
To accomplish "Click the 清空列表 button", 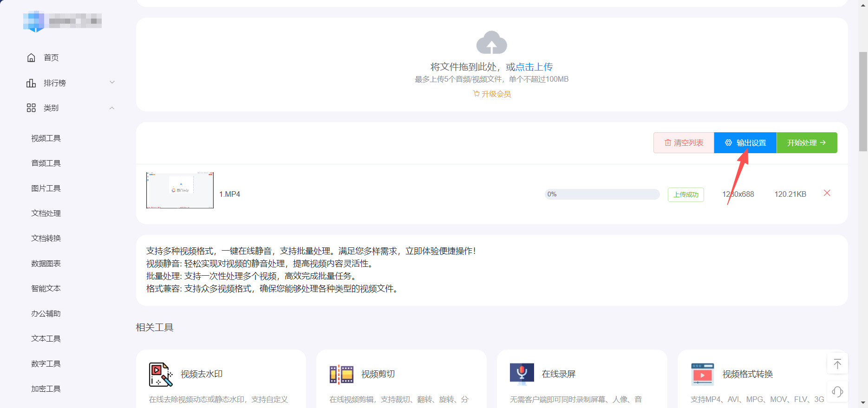I will 684,142.
